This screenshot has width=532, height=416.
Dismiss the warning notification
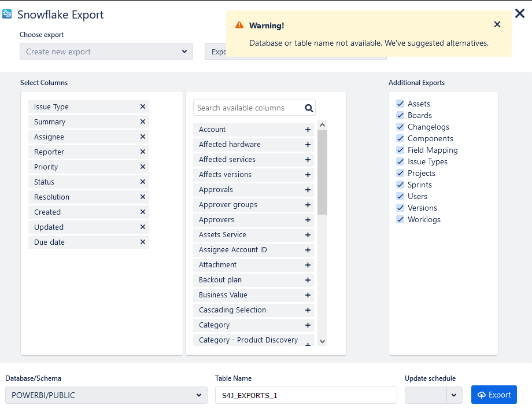click(497, 24)
